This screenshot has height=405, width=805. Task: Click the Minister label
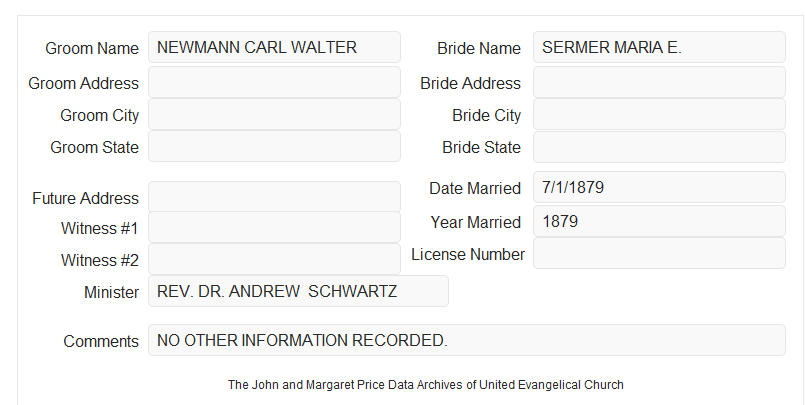tap(111, 292)
